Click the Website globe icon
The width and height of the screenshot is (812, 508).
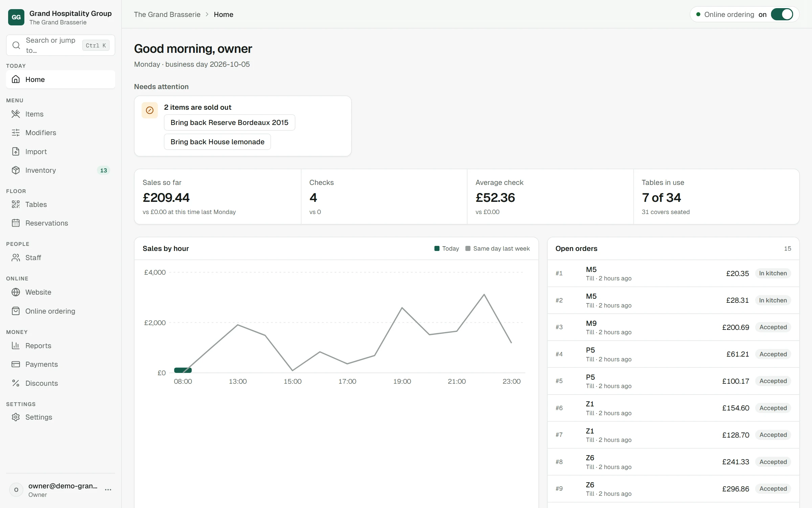coord(16,292)
